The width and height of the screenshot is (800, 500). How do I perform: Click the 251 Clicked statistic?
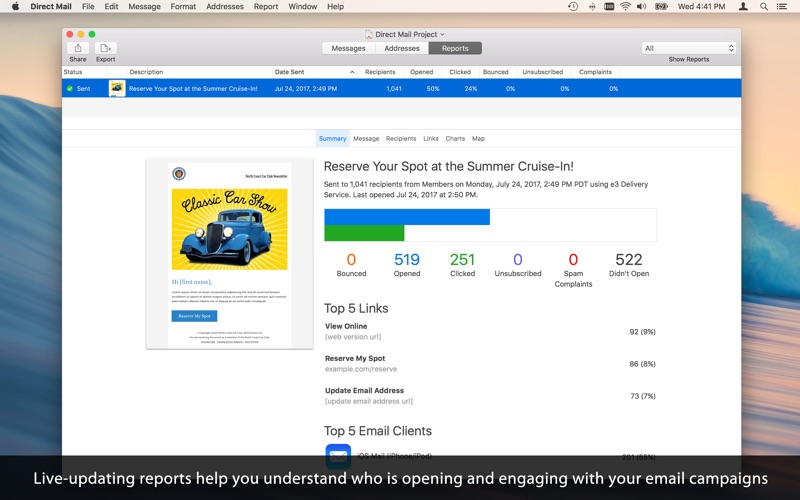[x=462, y=265]
